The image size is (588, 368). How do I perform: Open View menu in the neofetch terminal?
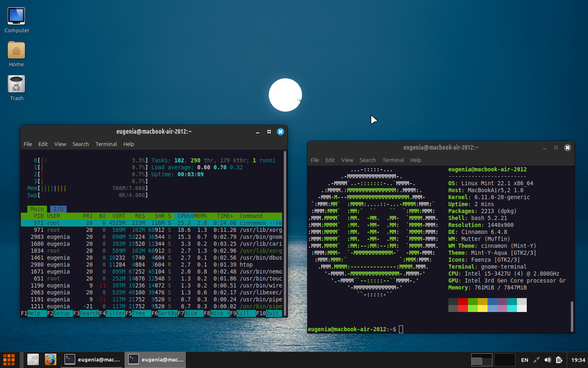347,160
